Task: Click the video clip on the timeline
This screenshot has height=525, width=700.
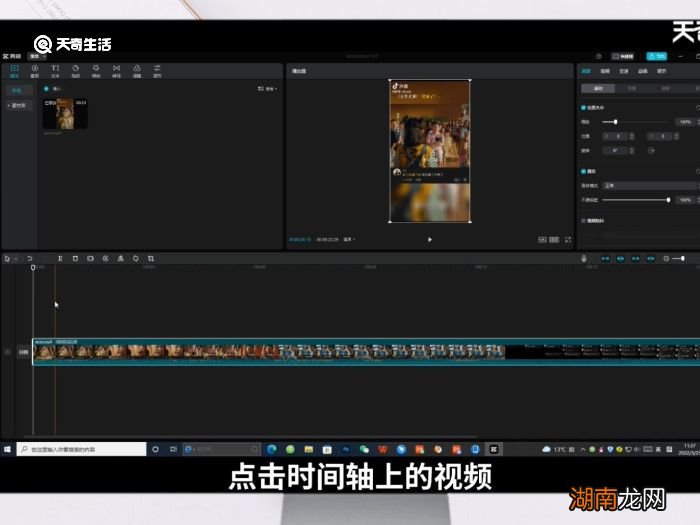Action: coord(366,352)
